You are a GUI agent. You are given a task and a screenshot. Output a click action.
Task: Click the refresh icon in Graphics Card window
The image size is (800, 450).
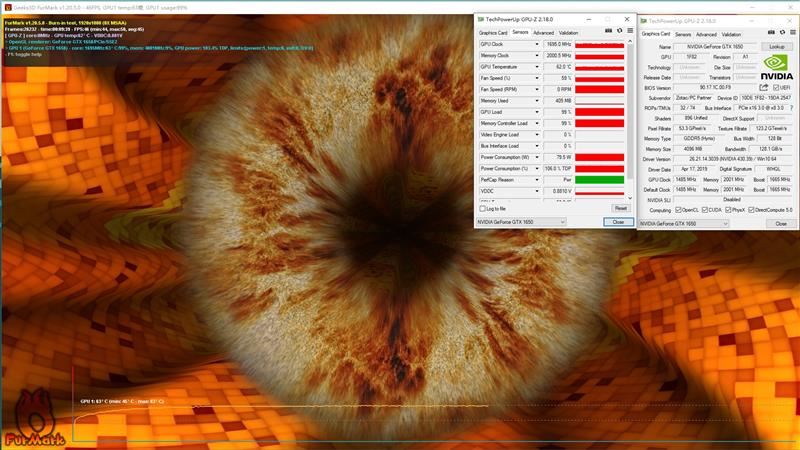(783, 33)
